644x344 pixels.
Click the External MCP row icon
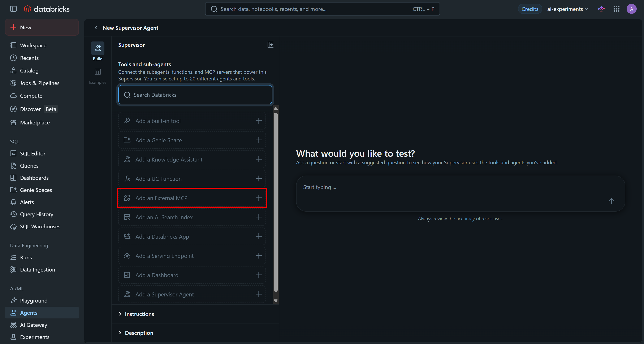click(127, 198)
